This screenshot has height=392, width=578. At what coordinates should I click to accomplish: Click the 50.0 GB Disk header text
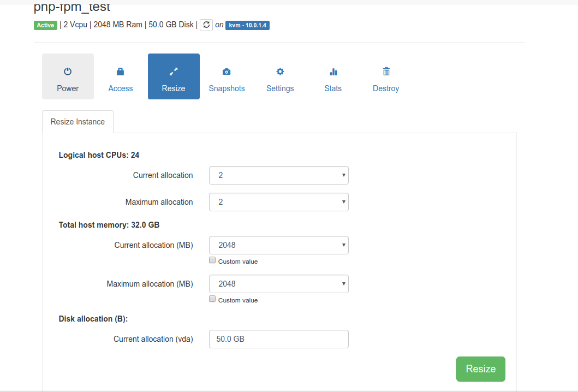(x=171, y=25)
